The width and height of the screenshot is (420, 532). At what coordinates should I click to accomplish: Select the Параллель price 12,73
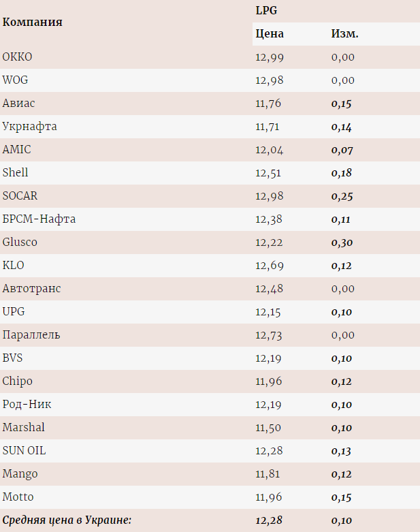pos(268,335)
